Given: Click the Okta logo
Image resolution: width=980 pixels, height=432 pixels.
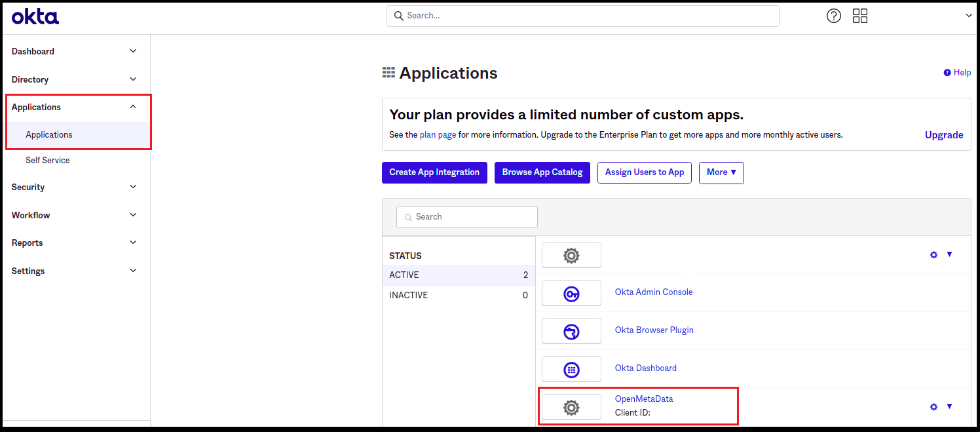Looking at the screenshot, I should 35,16.
